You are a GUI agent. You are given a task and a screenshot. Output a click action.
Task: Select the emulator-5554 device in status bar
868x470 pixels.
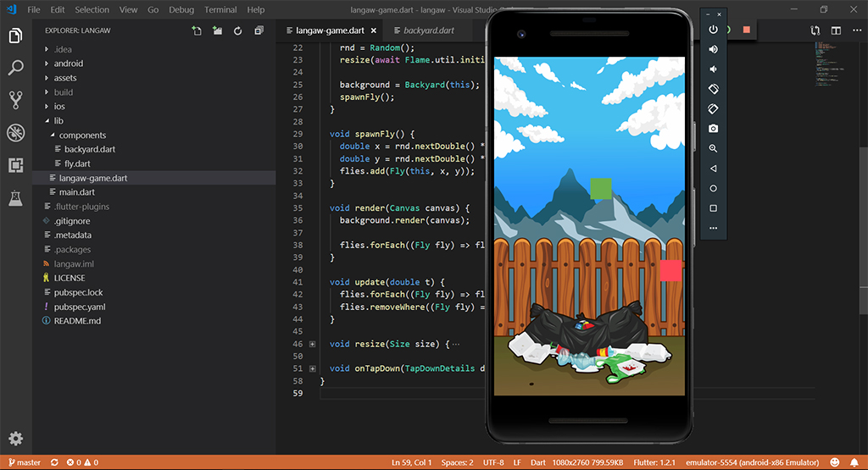click(753, 462)
